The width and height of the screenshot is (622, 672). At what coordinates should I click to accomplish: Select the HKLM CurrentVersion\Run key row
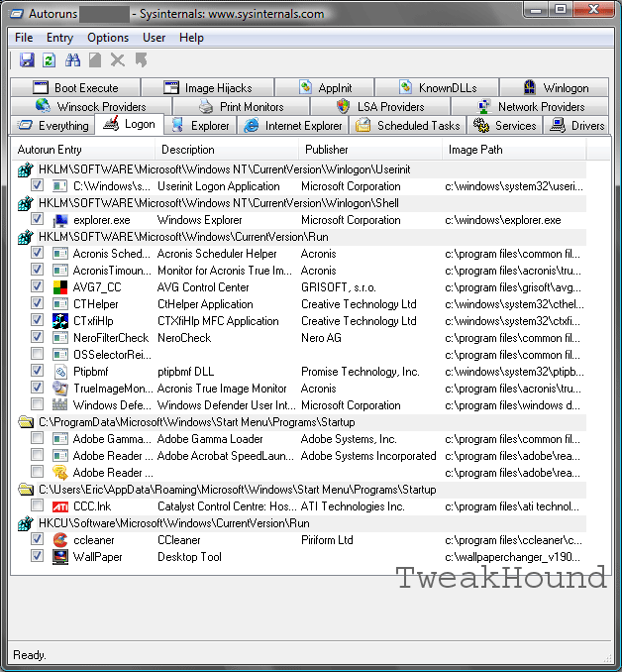pos(300,237)
